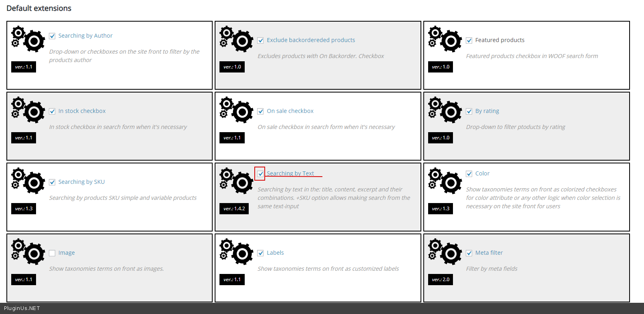644x314 pixels.
Task: Click the PluginUs.NET footer text
Action: [22, 308]
